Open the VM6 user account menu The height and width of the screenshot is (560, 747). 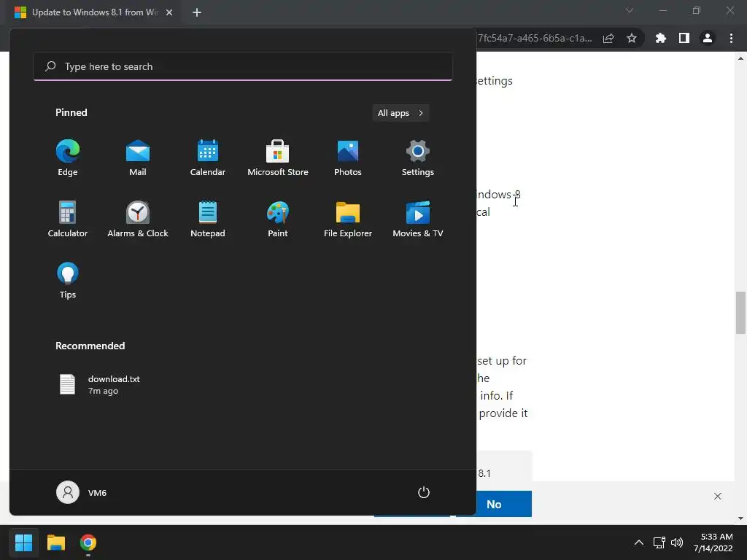click(x=82, y=492)
